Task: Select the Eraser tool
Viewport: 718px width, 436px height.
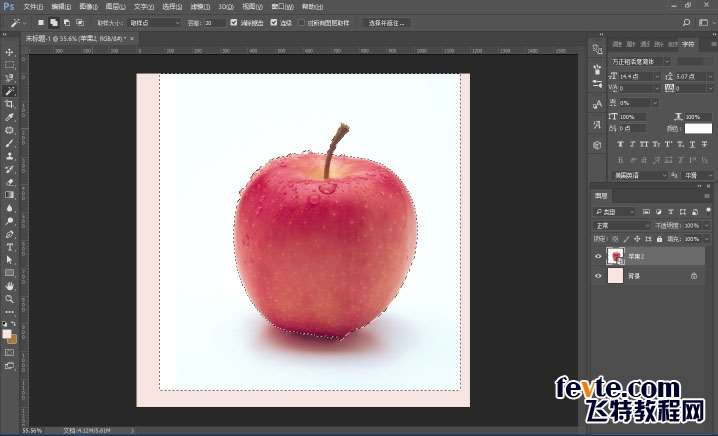Action: click(x=9, y=182)
